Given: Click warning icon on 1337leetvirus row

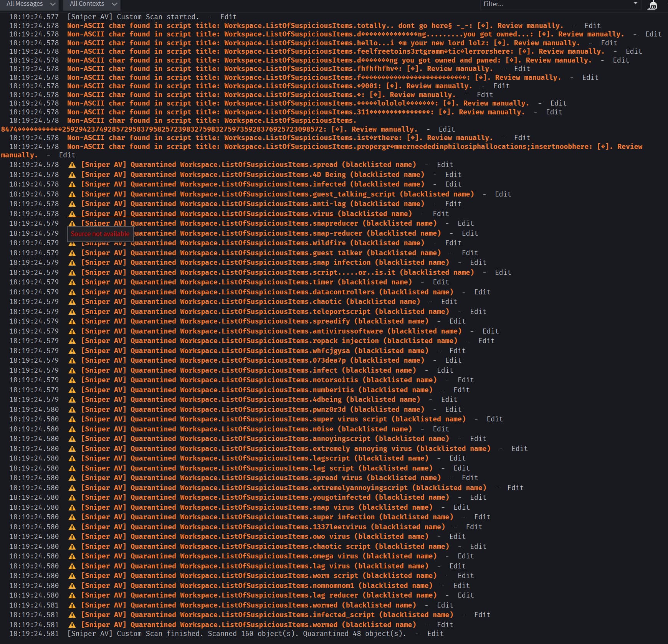Looking at the screenshot, I should tap(72, 527).
